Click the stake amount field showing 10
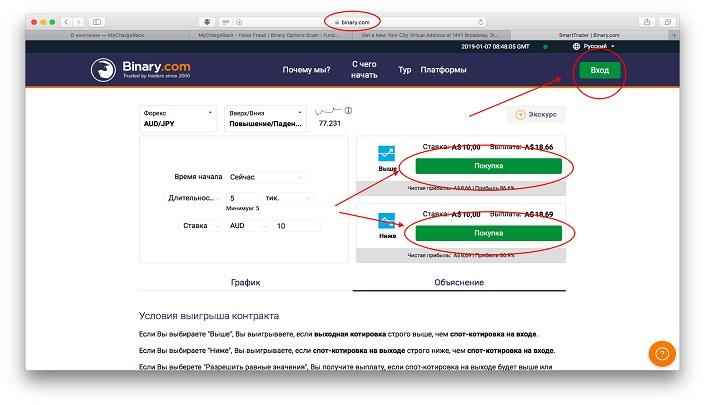This screenshot has width=705, height=405. tap(296, 226)
